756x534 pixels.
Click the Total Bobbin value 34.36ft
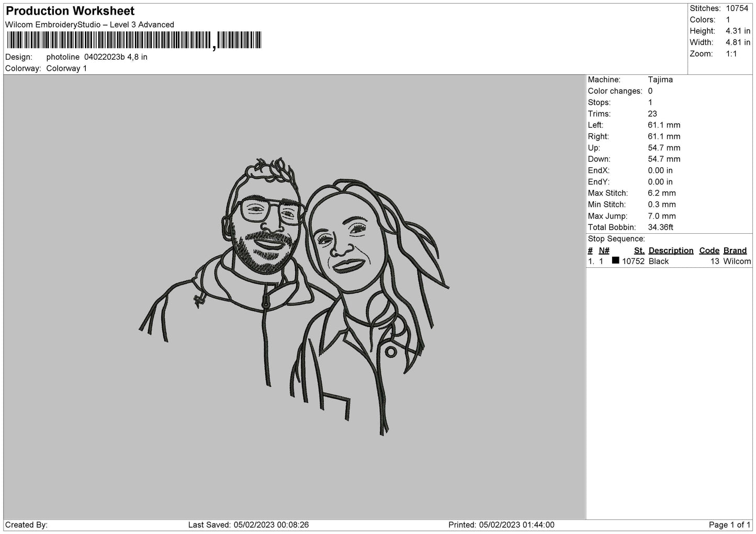pyautogui.click(x=660, y=228)
